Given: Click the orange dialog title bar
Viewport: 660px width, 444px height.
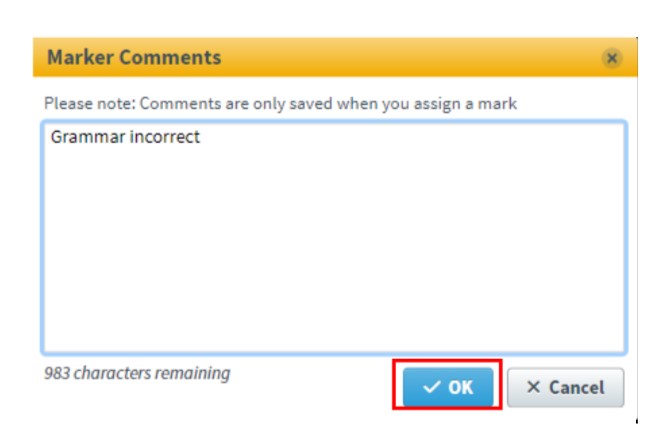Looking at the screenshot, I should [x=400, y=57].
